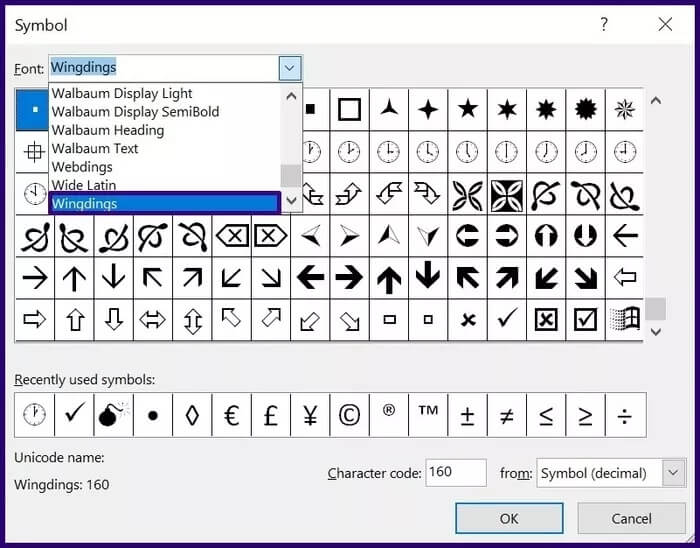Choose the clock in recently used symbols
This screenshot has width=700, height=548.
[35, 415]
